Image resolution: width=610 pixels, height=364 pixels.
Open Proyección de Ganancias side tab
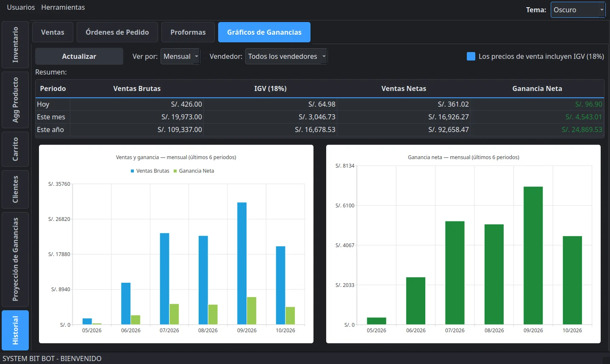click(15, 259)
